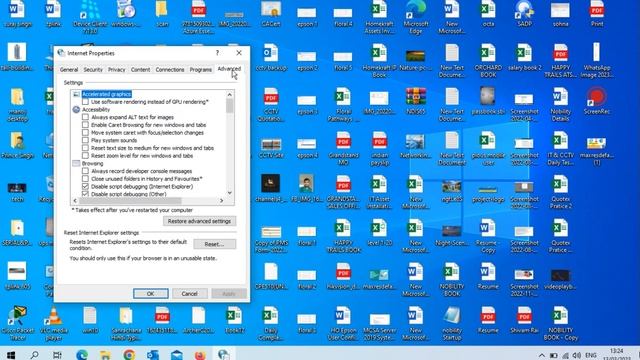Image resolution: width=640 pixels, height=360 pixels.
Task: Enable Always record developer console messages
Action: click(x=85, y=171)
